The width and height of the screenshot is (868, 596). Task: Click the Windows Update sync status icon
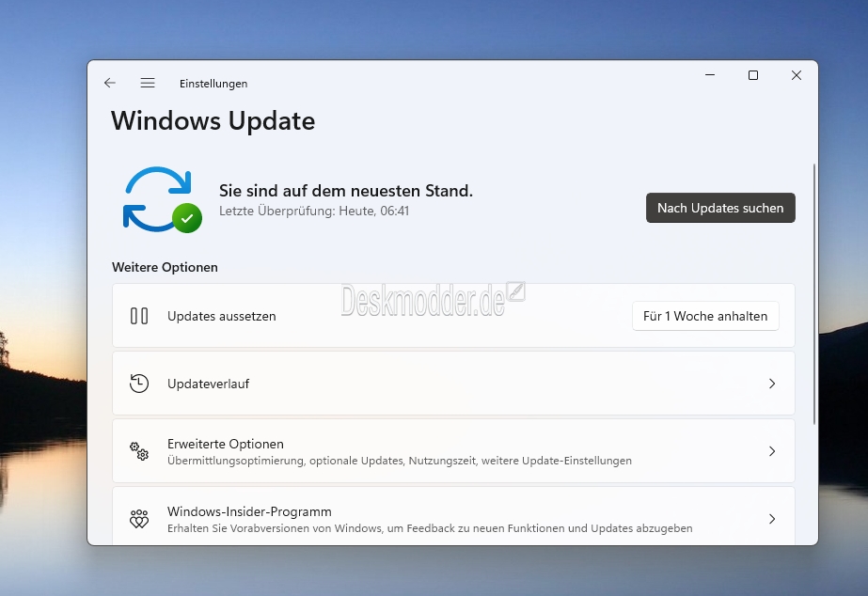162,200
